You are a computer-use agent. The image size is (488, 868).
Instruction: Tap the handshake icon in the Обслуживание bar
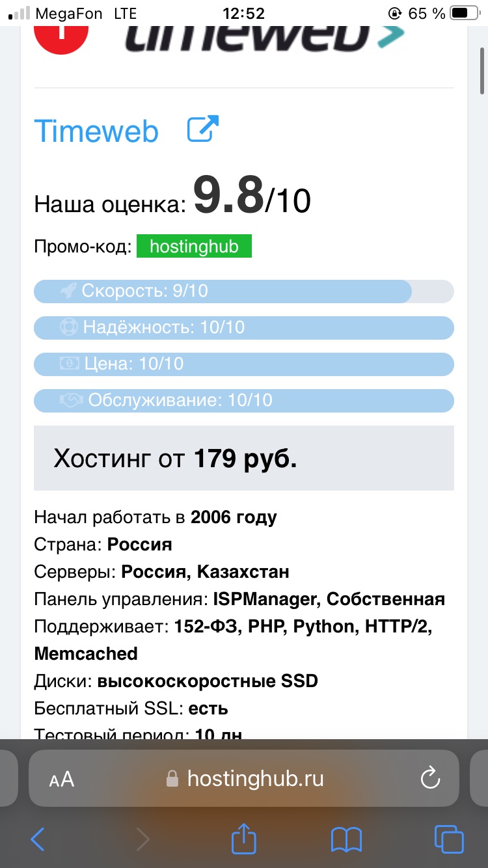72,400
